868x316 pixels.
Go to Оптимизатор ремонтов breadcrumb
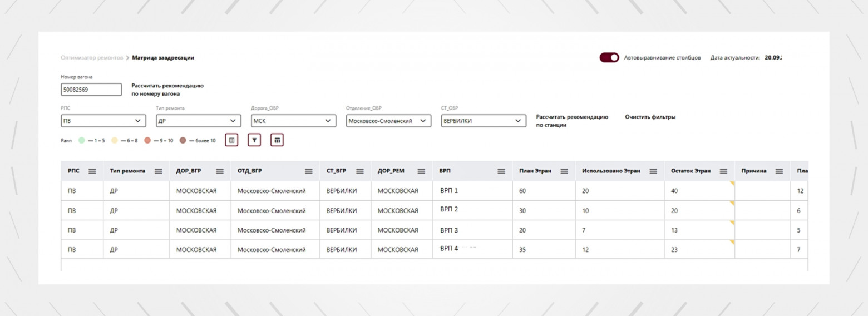(x=92, y=58)
